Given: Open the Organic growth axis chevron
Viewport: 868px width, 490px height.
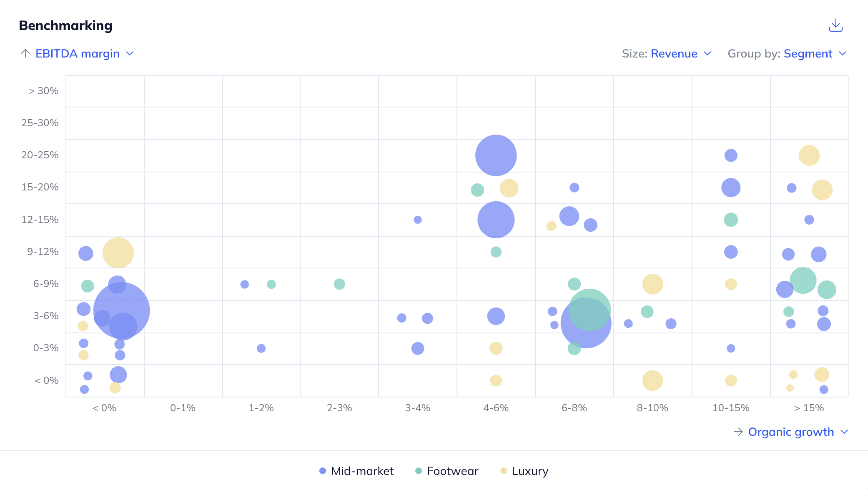Looking at the screenshot, I should click(844, 432).
